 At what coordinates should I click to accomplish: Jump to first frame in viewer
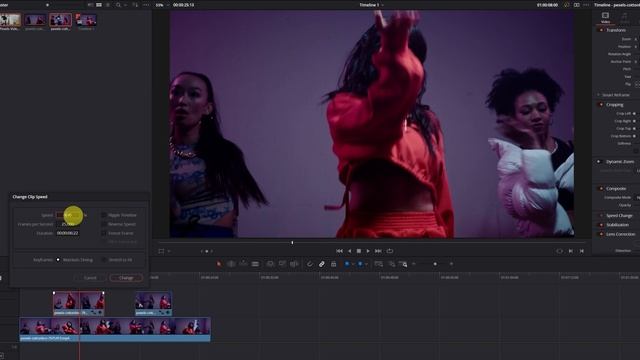[339, 251]
